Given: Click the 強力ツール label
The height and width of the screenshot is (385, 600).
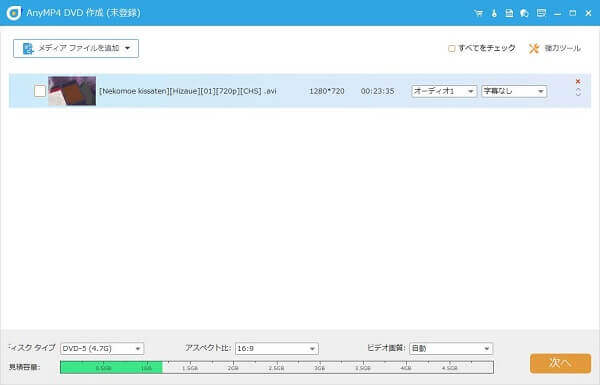Looking at the screenshot, I should 562,48.
